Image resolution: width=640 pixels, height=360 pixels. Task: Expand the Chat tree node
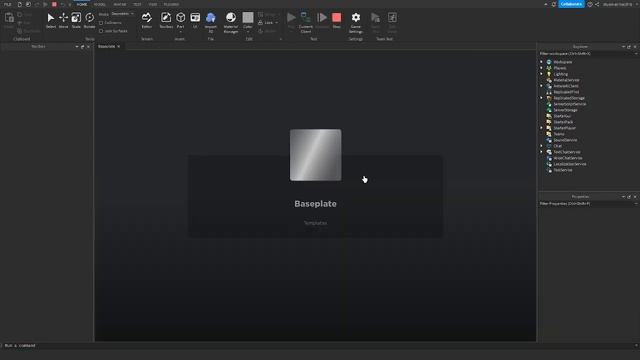pos(542,146)
